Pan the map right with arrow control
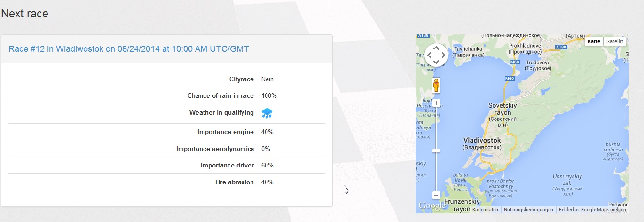The height and width of the screenshot is (222, 644). click(443, 55)
